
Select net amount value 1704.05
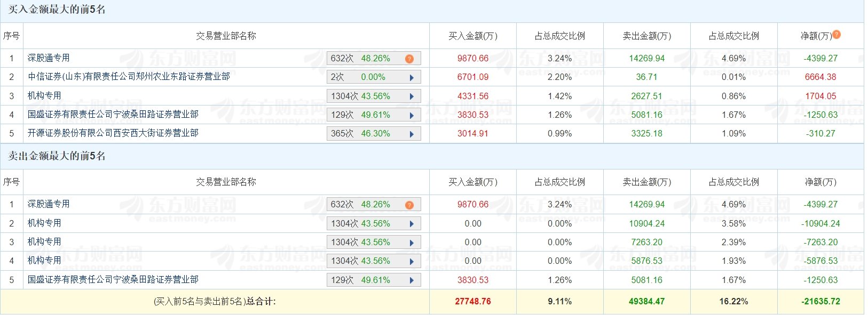pos(820,96)
